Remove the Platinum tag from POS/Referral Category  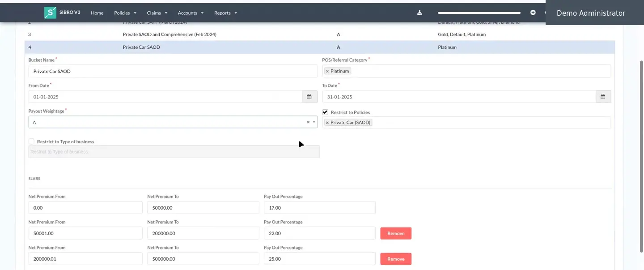327,71
